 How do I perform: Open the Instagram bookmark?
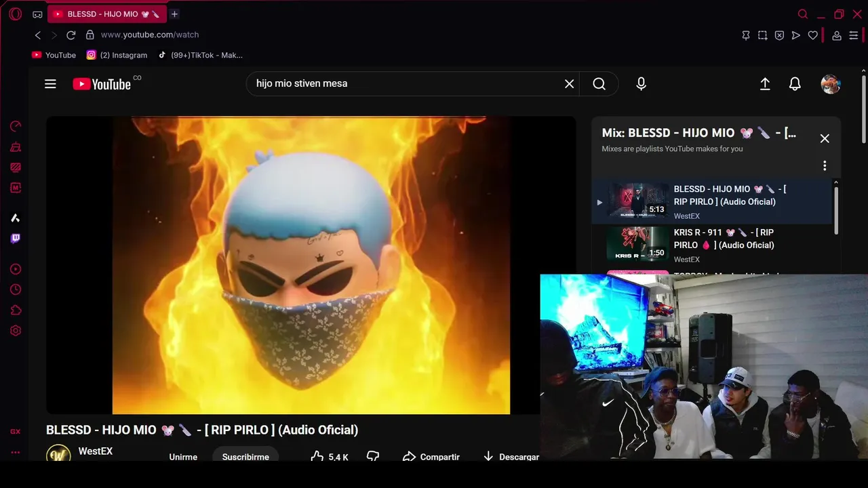coord(117,55)
